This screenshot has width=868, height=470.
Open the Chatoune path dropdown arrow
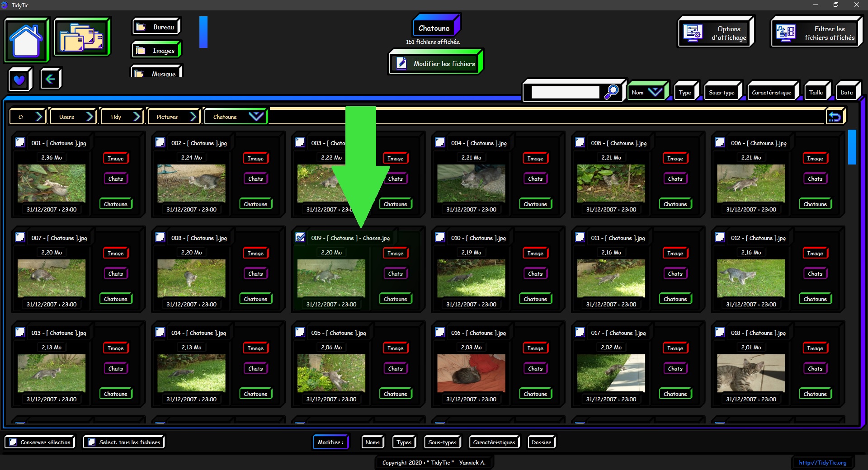tap(256, 117)
